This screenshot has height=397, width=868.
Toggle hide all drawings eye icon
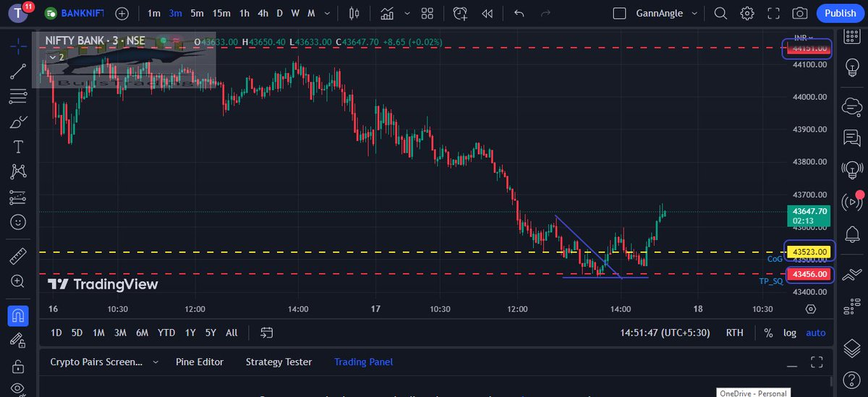[x=19, y=389]
